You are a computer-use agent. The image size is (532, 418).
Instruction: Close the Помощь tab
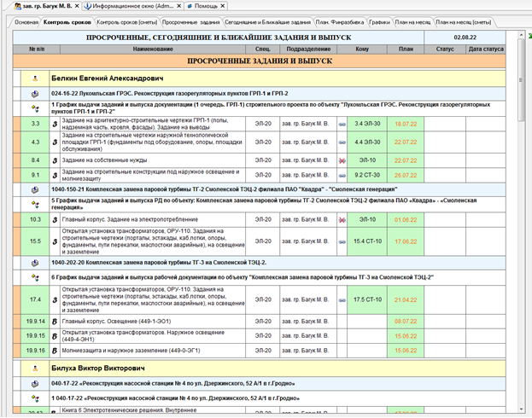[223, 6]
